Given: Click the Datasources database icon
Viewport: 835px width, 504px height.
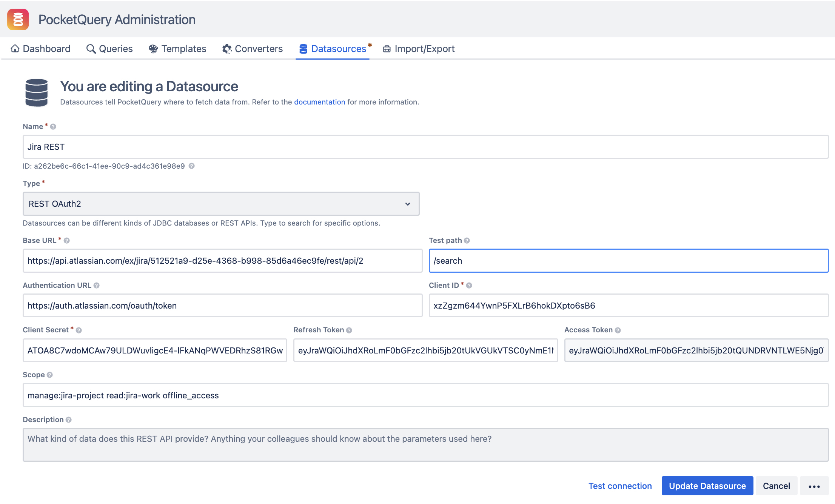Looking at the screenshot, I should (x=303, y=49).
